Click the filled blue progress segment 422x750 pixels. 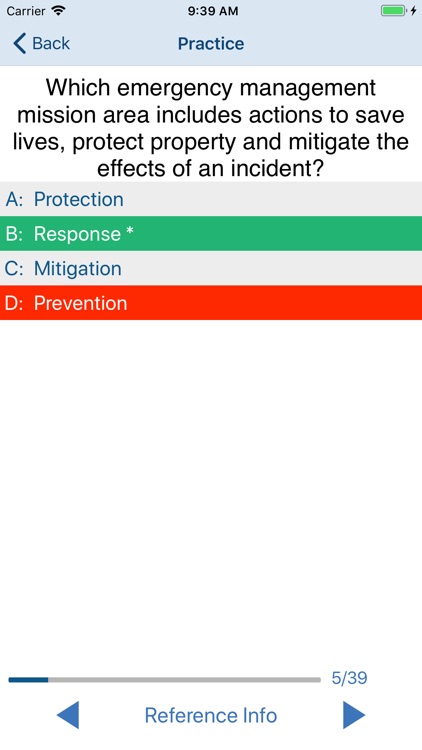pos(28,680)
